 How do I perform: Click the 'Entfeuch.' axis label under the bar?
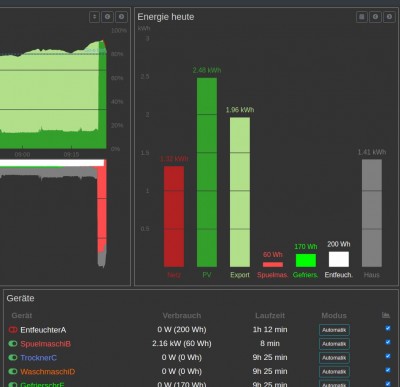point(339,275)
